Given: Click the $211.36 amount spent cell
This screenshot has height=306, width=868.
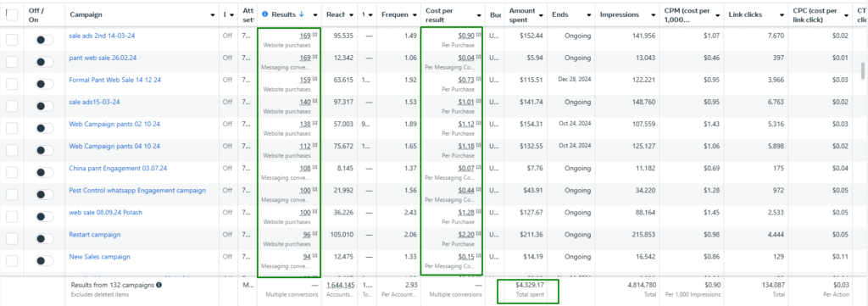Looking at the screenshot, I should pos(531,235).
